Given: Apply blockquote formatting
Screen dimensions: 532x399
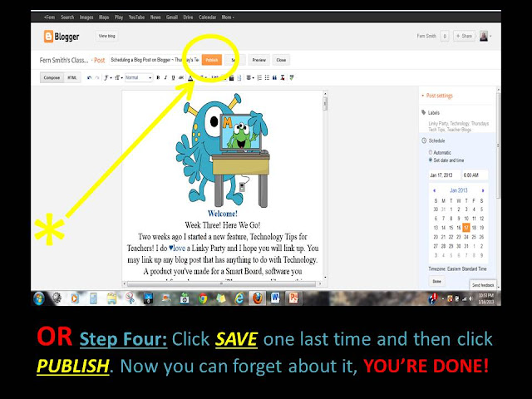Looking at the screenshot, I should (x=275, y=77).
